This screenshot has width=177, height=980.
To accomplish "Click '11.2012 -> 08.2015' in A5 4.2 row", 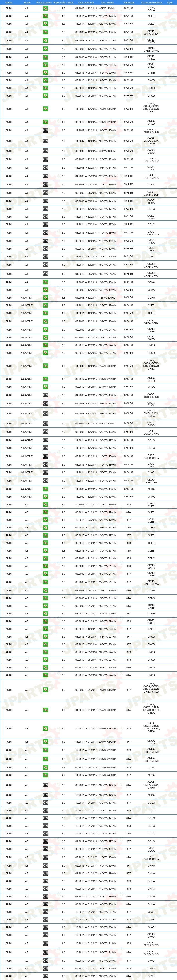I will [x=86, y=775].
